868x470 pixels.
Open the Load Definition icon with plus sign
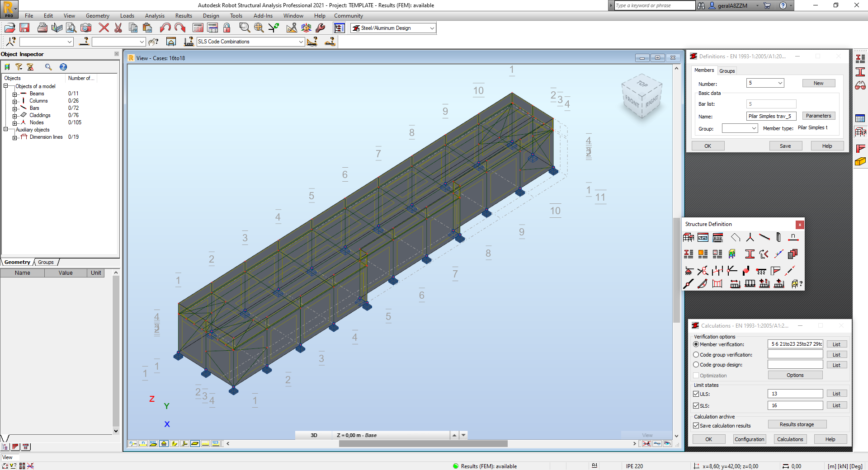[x=778, y=283]
